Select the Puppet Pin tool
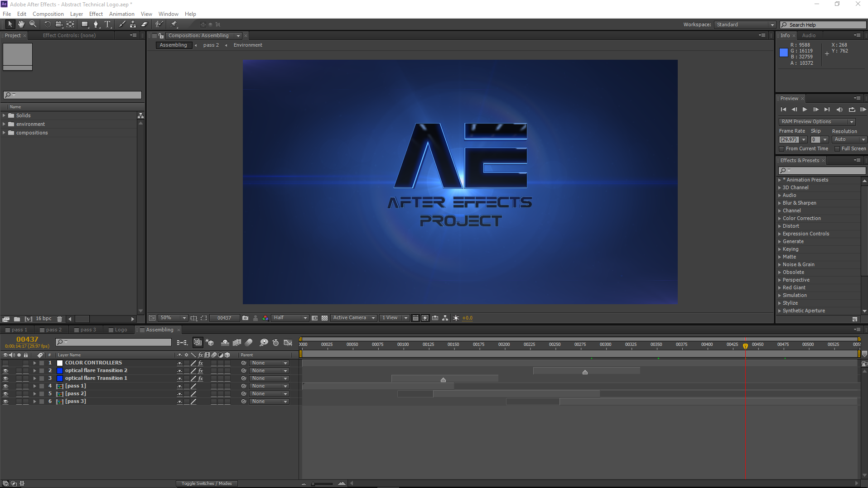868x488 pixels. [x=174, y=24]
